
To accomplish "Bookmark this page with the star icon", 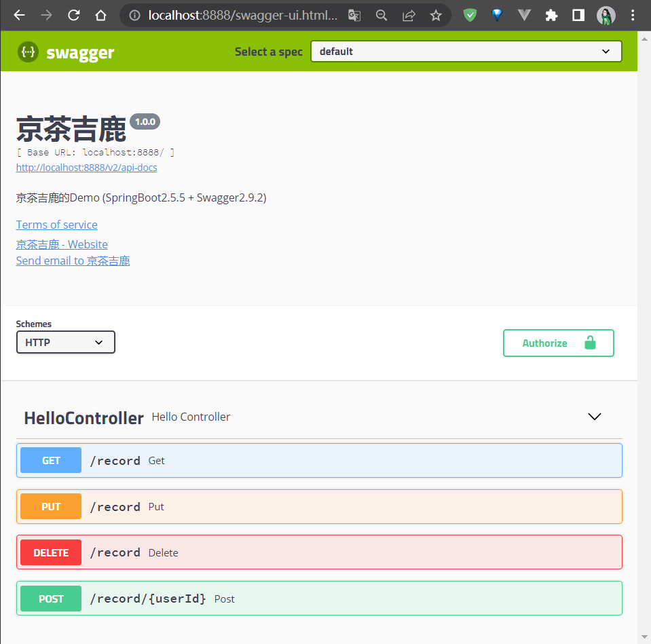I will point(436,16).
